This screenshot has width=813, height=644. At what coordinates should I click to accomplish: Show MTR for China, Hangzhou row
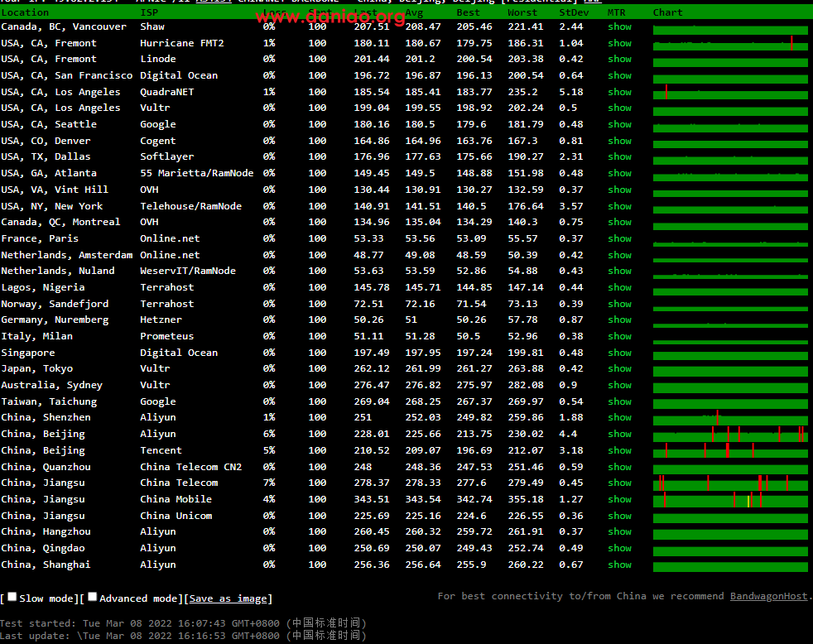click(619, 531)
